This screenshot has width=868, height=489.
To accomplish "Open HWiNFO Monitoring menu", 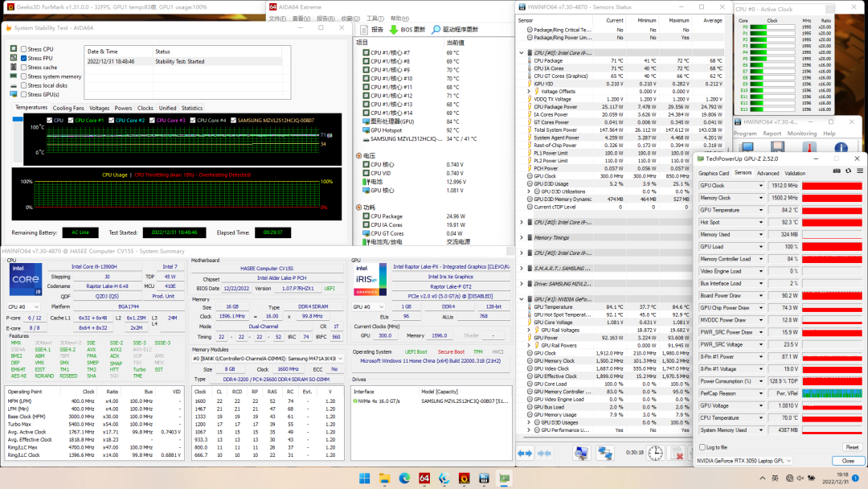I will tap(801, 134).
